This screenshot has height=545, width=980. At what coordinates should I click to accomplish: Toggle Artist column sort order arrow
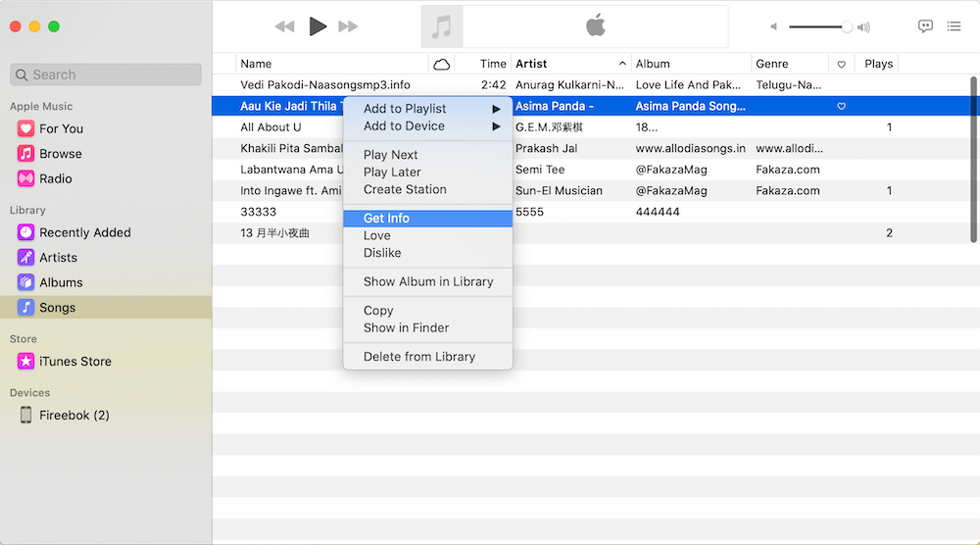(622, 64)
